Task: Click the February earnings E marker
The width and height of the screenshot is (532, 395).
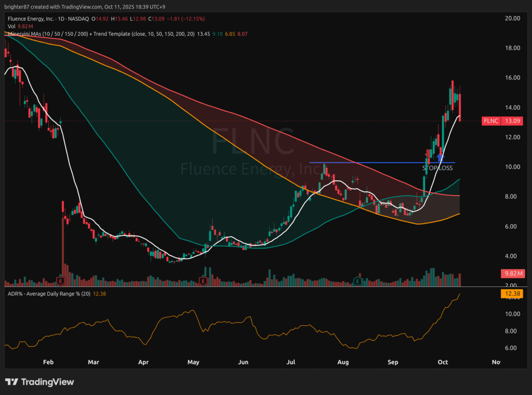Action: tap(60, 281)
